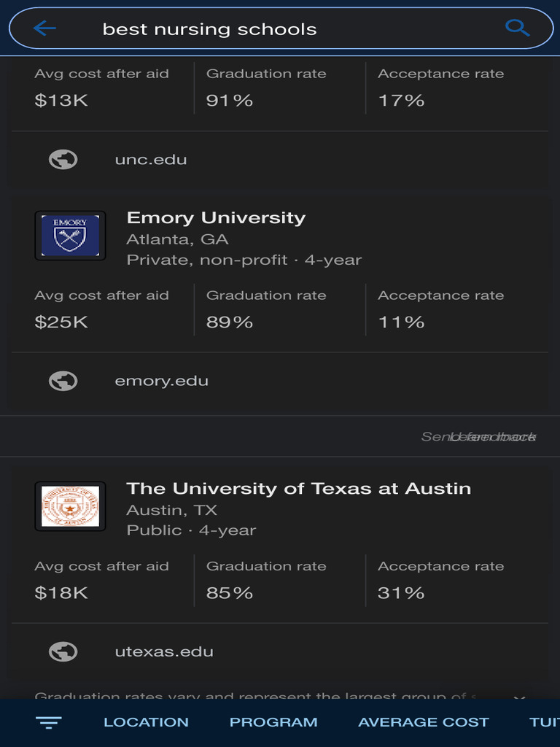Open The University of Texas at Austin title
This screenshot has width=560, height=747.
point(298,489)
